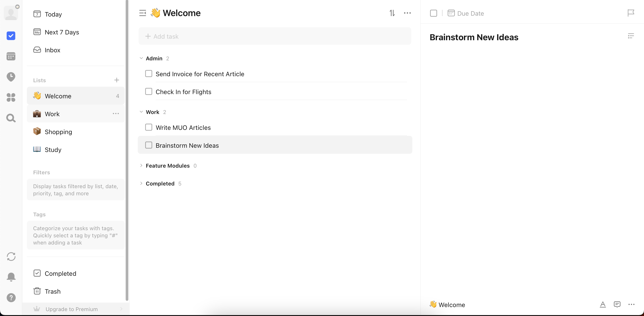Expand the Feature Modules section
The width and height of the screenshot is (644, 316).
tap(141, 166)
